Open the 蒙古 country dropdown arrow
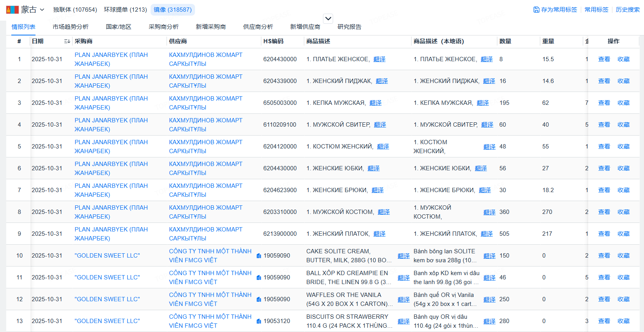The height and width of the screenshot is (332, 644). coord(42,10)
